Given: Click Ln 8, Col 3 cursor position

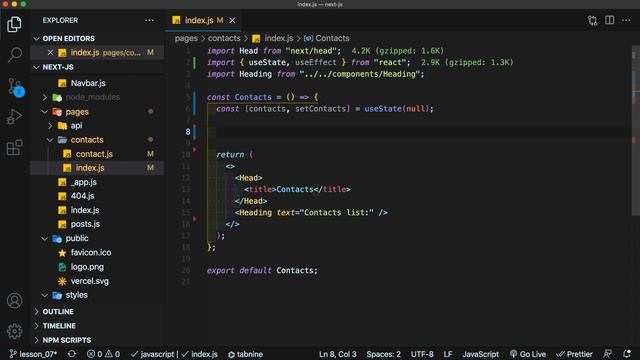Looking at the screenshot, I should [338, 354].
